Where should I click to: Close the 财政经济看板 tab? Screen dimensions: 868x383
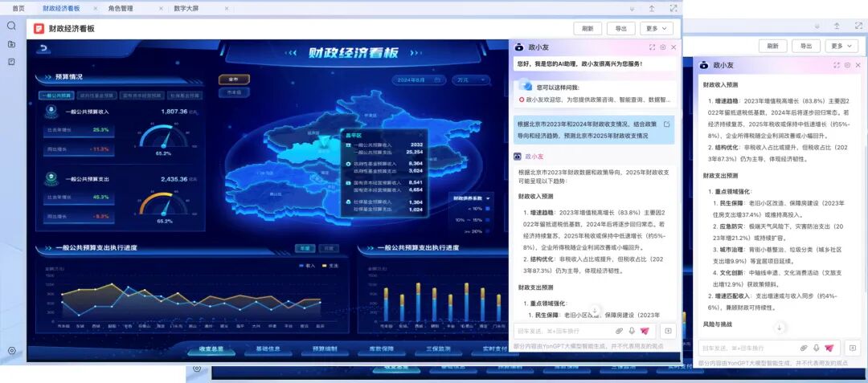point(95,8)
